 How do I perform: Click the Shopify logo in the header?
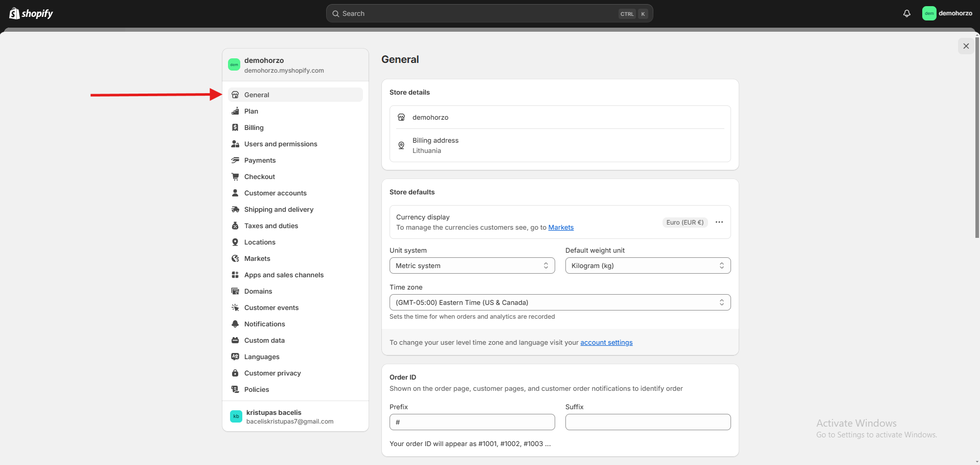pos(31,13)
